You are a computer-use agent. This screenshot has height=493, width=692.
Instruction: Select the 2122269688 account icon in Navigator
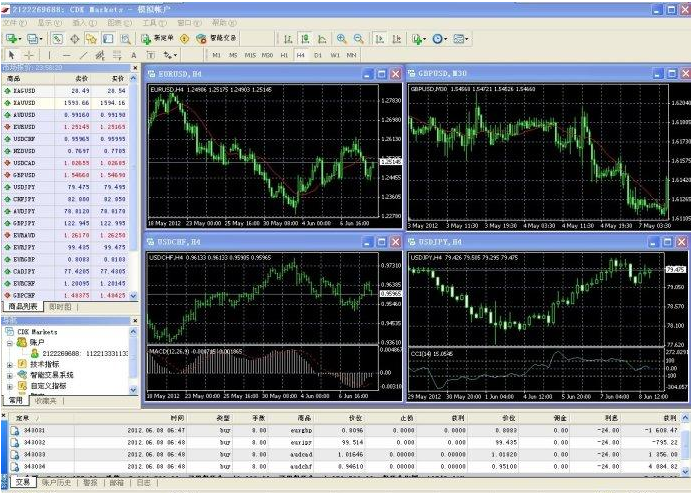[x=35, y=353]
